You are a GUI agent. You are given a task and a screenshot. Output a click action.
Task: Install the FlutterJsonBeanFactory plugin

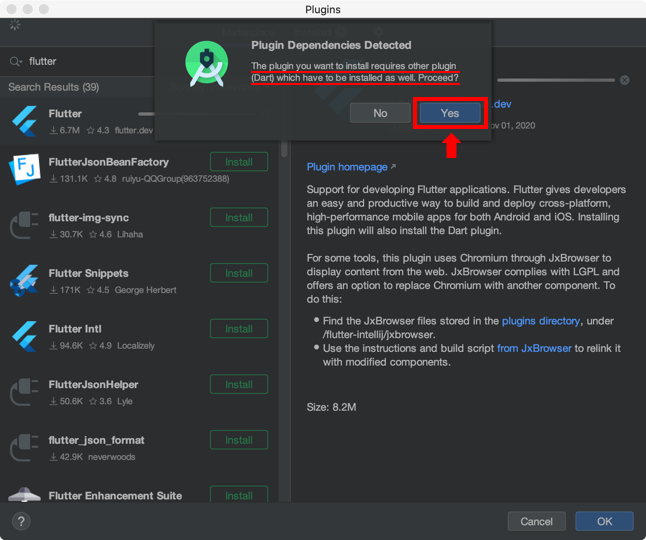239,162
